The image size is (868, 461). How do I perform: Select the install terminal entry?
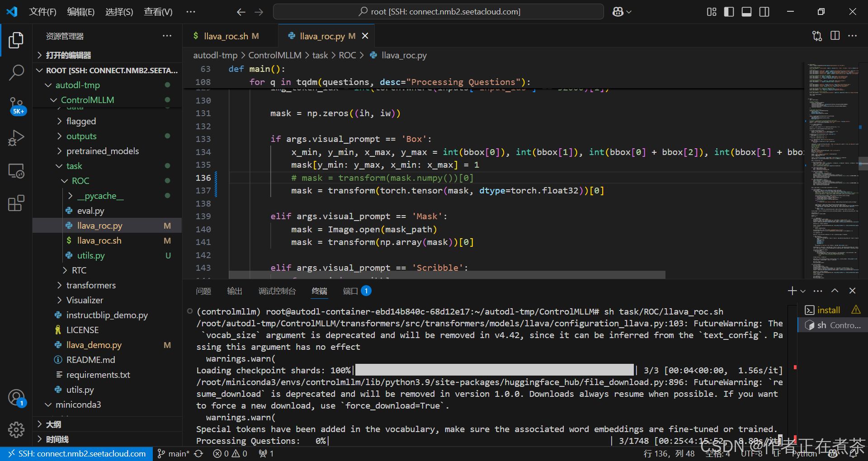(832, 310)
